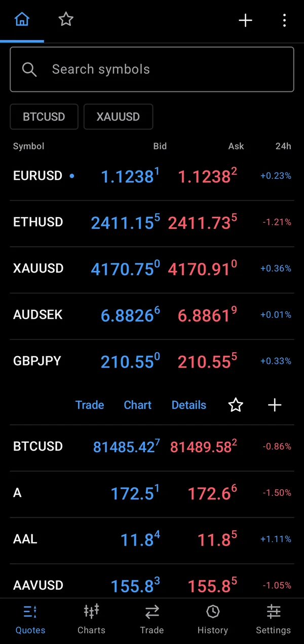
Task: Tap the plus icon beside GBPJPY star
Action: [275, 405]
